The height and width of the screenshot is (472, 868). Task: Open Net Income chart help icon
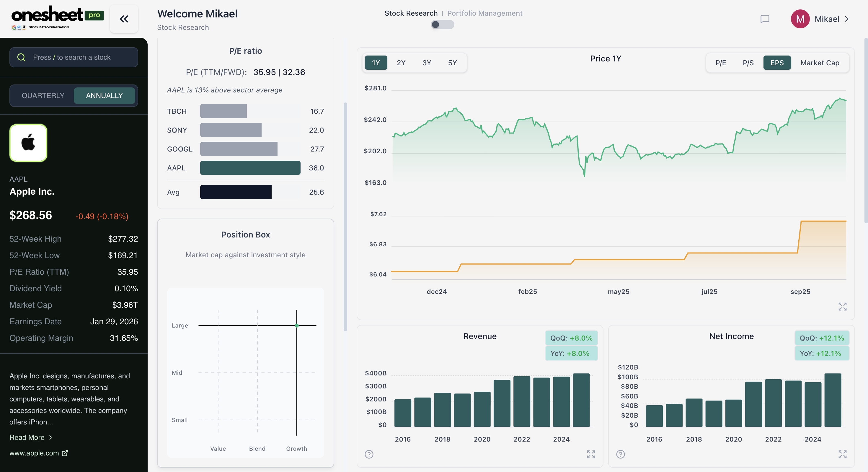(x=620, y=454)
